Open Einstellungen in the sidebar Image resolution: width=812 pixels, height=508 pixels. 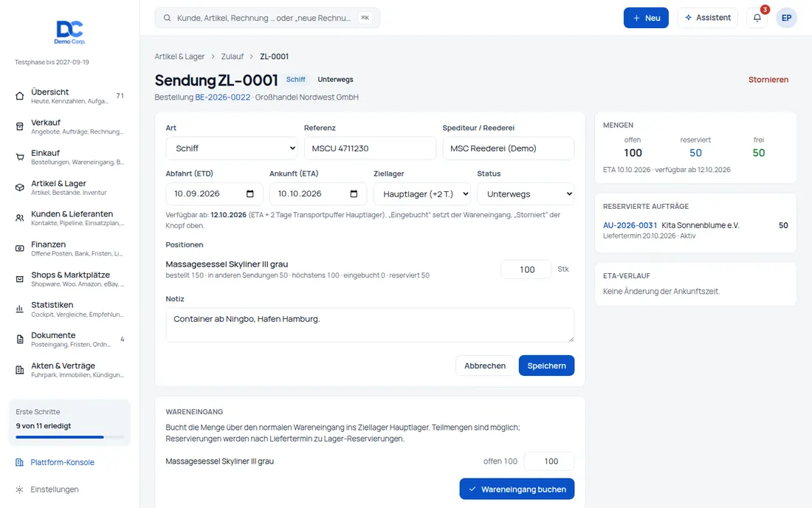tap(55, 490)
